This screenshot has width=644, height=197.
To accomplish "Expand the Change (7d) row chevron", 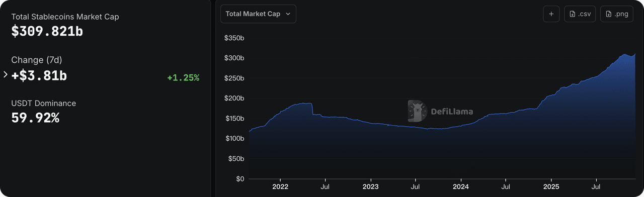I will (6, 74).
